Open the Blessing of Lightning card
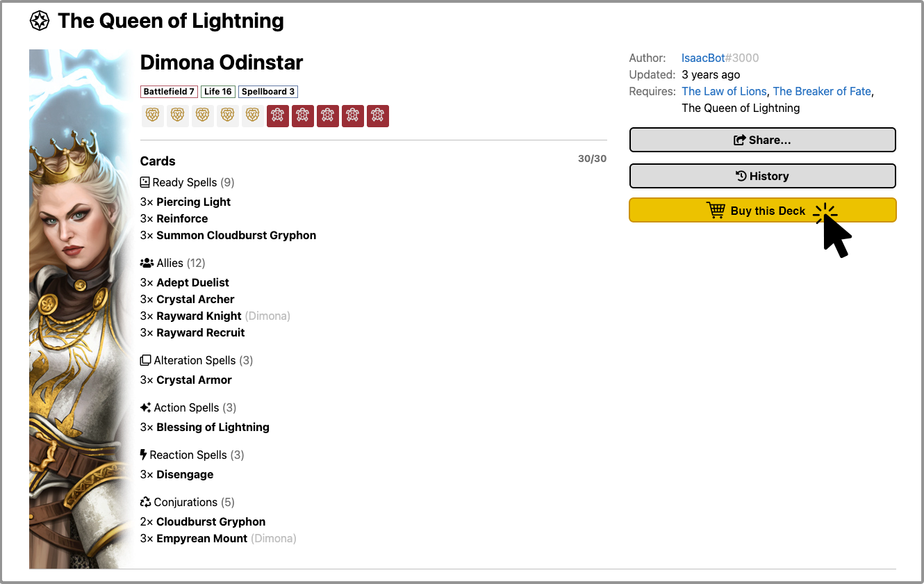 click(x=213, y=428)
